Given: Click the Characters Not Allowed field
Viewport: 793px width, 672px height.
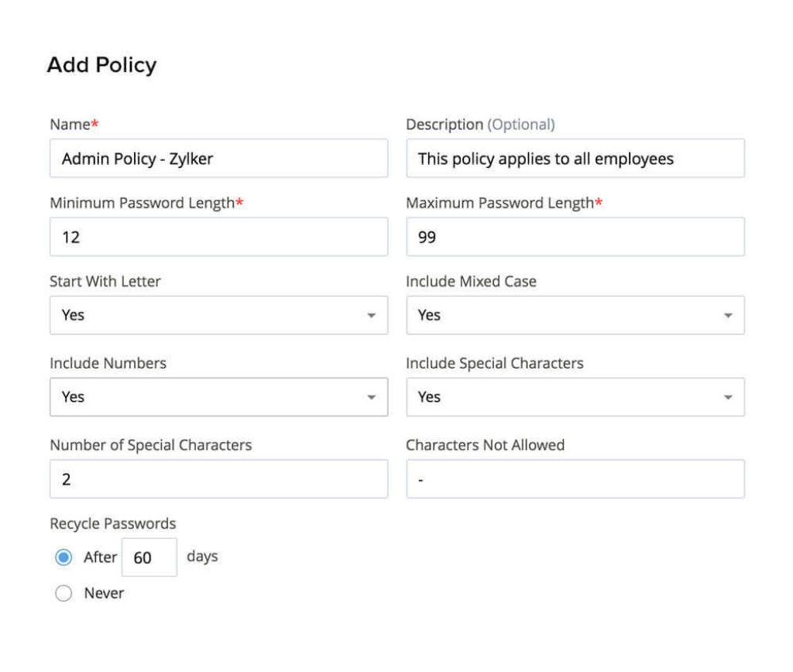Looking at the screenshot, I should coord(575,478).
